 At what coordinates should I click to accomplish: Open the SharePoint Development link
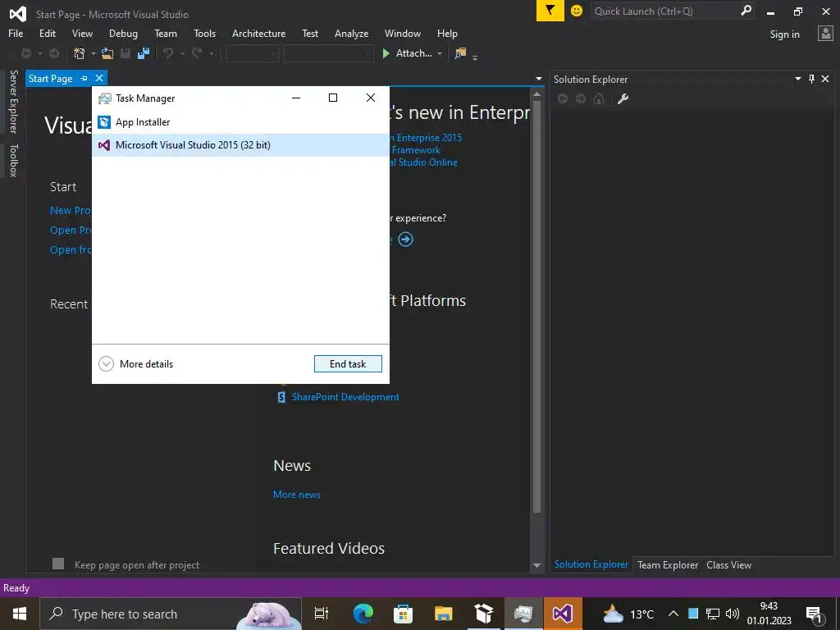point(345,397)
